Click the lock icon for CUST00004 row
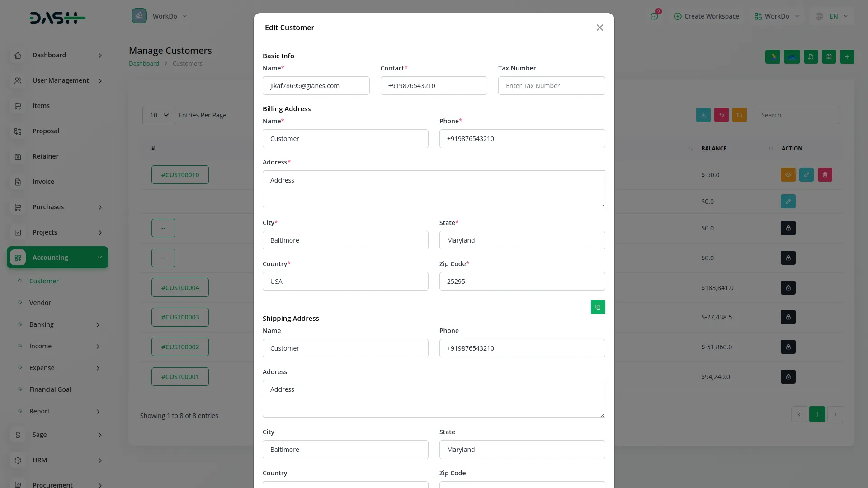The image size is (868, 488). [x=788, y=288]
